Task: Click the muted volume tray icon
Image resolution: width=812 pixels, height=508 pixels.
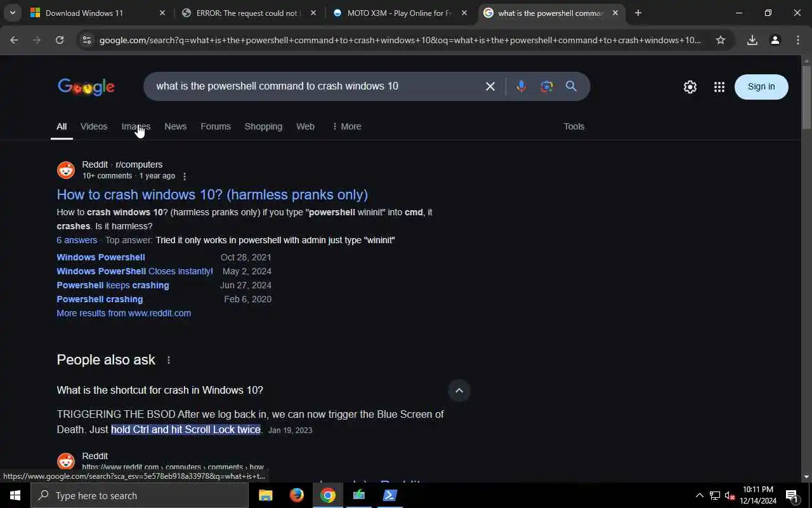Action: point(730,496)
